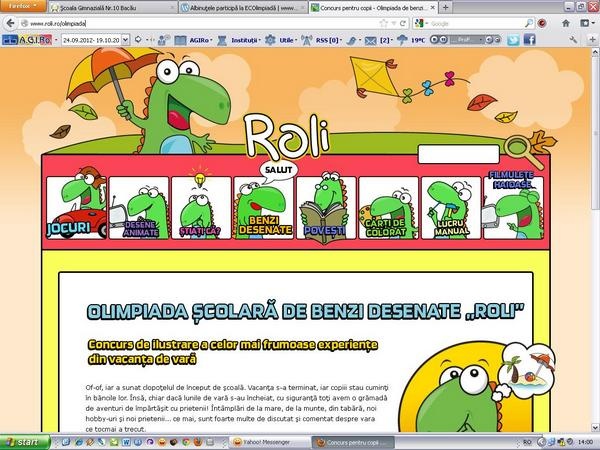
Task: Click the page scrollbar down arrow
Action: click(x=595, y=427)
